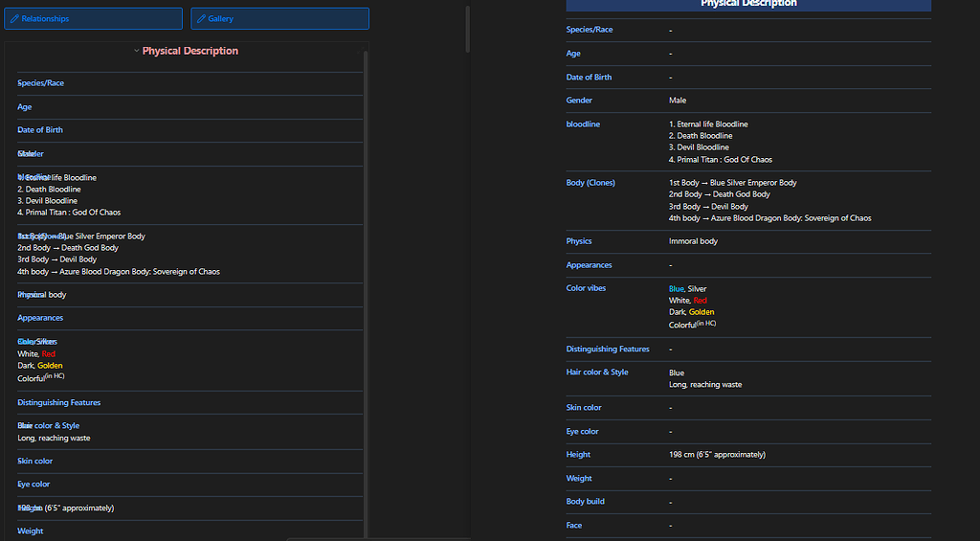Click red 'Red' color word in left editor

pos(49,354)
